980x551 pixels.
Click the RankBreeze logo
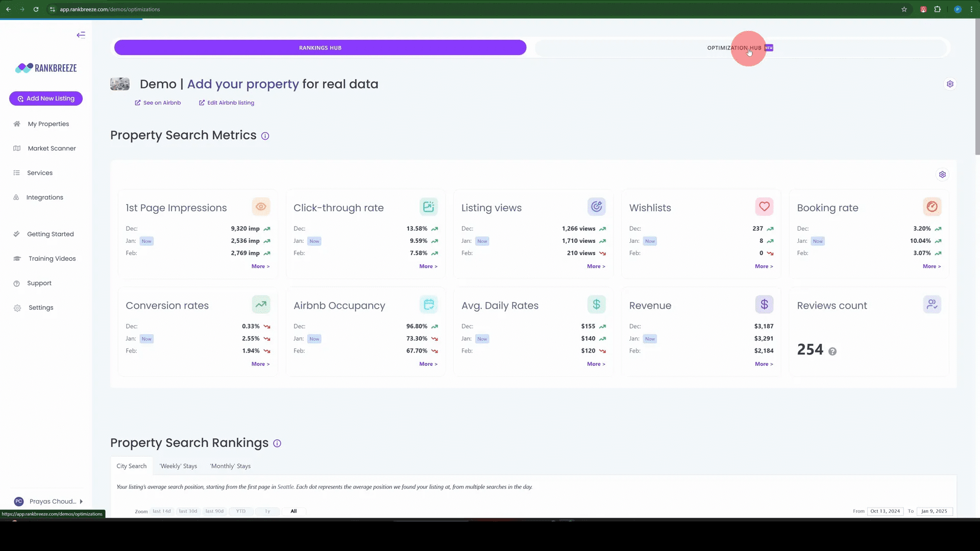[46, 68]
